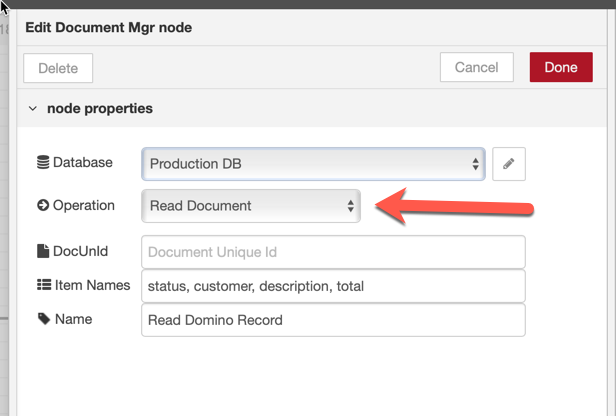Click the database stack icon

pyautogui.click(x=43, y=162)
